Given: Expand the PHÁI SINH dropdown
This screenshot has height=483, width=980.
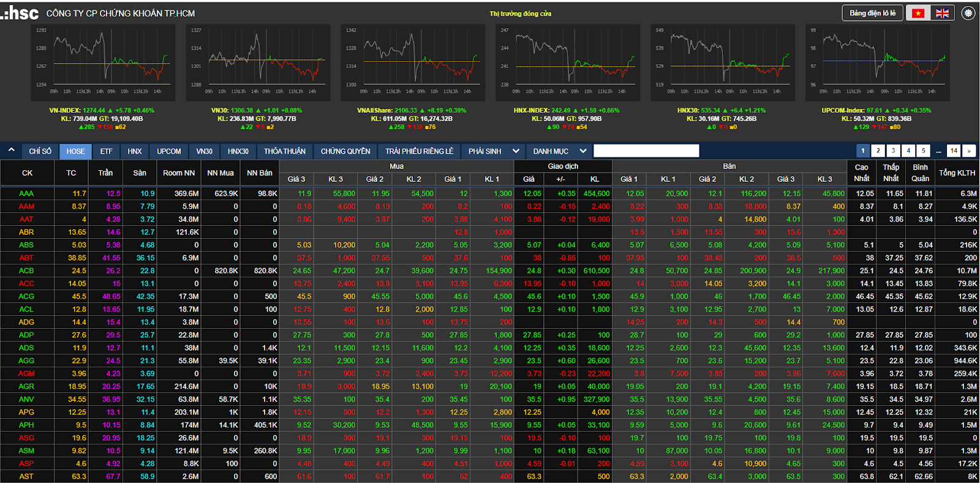Looking at the screenshot, I should [494, 151].
